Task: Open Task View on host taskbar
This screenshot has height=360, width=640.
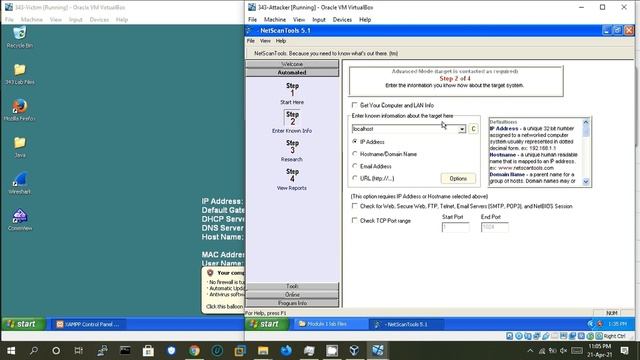Action: pos(79,351)
